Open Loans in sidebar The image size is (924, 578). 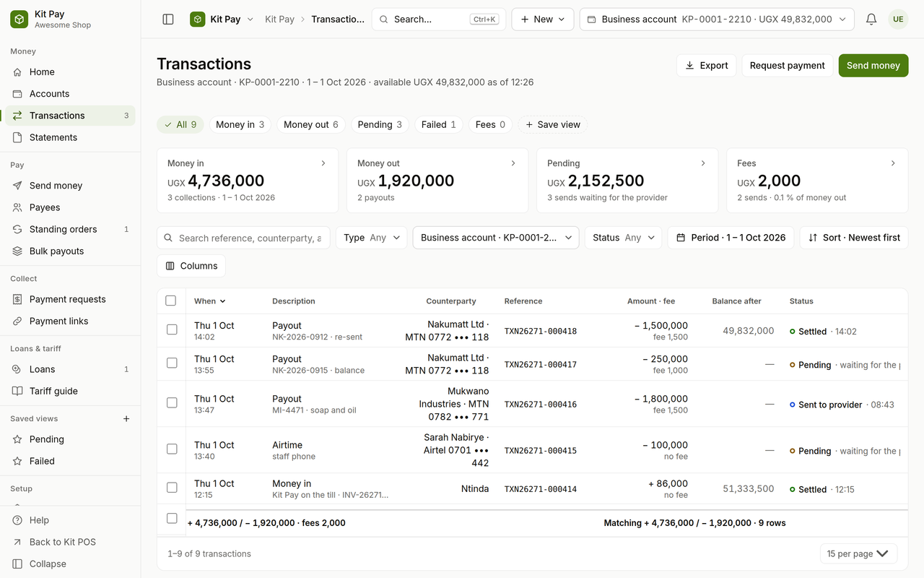pyautogui.click(x=70, y=369)
